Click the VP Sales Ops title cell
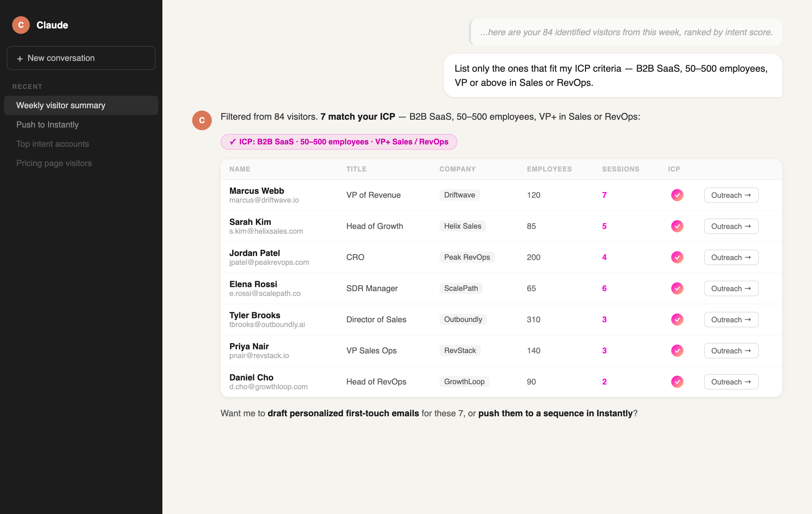This screenshot has height=514, width=812. [x=371, y=351]
